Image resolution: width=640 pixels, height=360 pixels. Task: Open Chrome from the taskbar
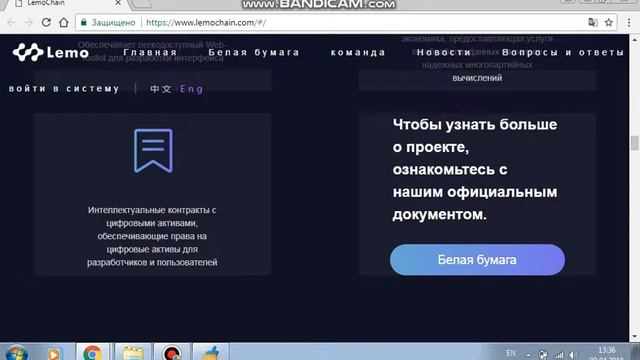(x=93, y=352)
